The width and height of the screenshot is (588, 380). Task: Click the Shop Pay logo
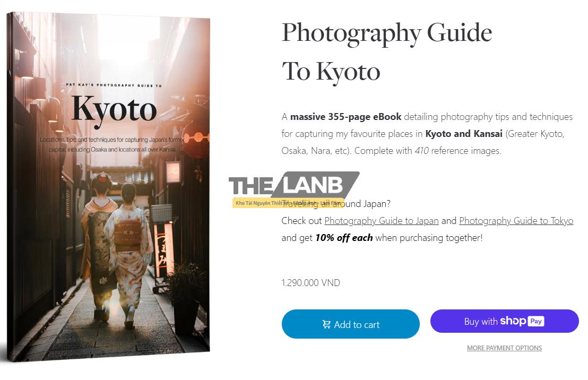pyautogui.click(x=522, y=321)
